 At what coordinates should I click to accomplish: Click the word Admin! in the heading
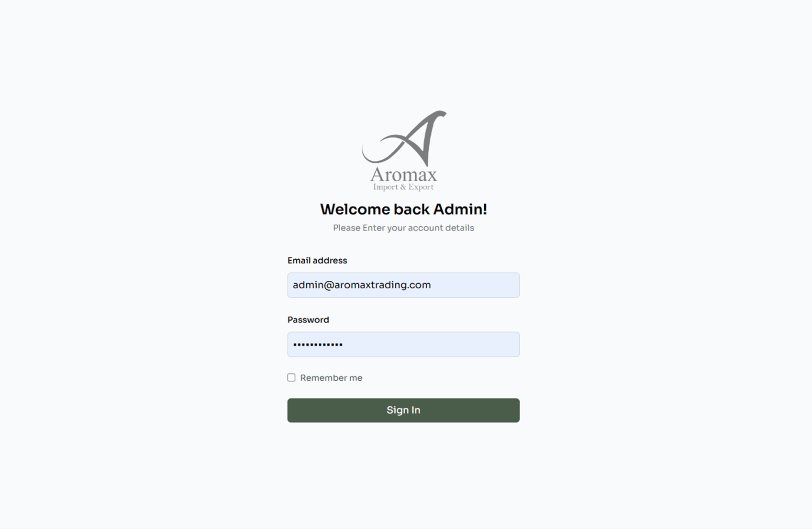pyautogui.click(x=460, y=209)
